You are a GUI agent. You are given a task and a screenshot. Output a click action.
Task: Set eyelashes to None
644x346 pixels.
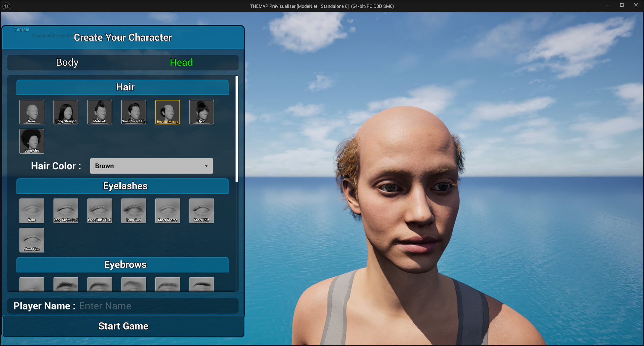[x=32, y=211]
